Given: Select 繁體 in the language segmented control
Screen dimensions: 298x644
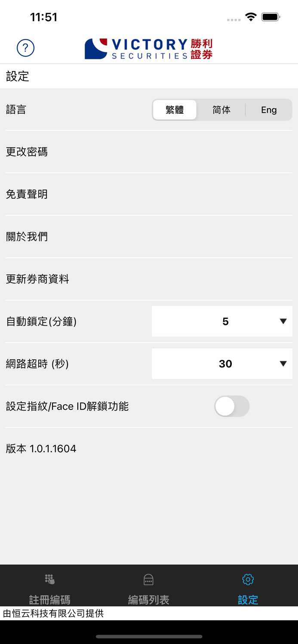Looking at the screenshot, I should 175,110.
